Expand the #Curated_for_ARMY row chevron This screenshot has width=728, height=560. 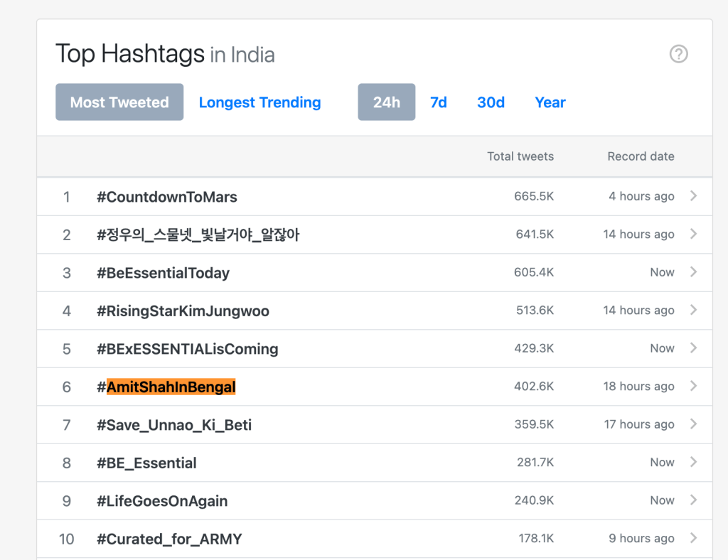coord(693,538)
